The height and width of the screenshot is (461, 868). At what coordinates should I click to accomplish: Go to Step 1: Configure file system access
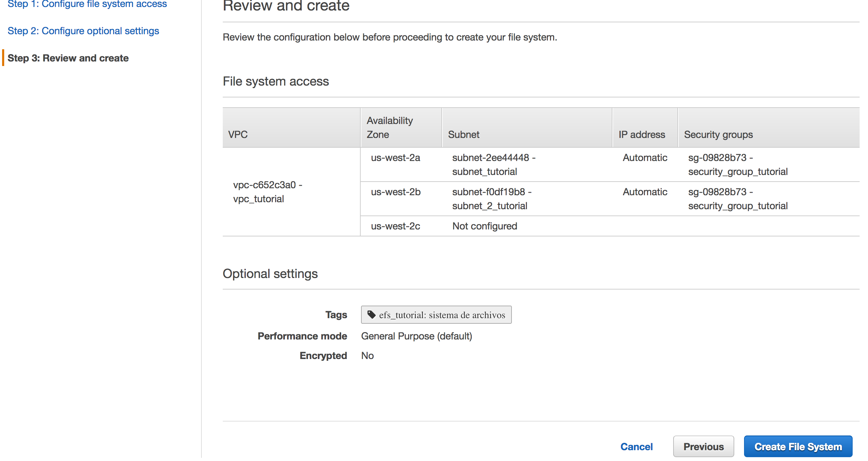click(87, 4)
